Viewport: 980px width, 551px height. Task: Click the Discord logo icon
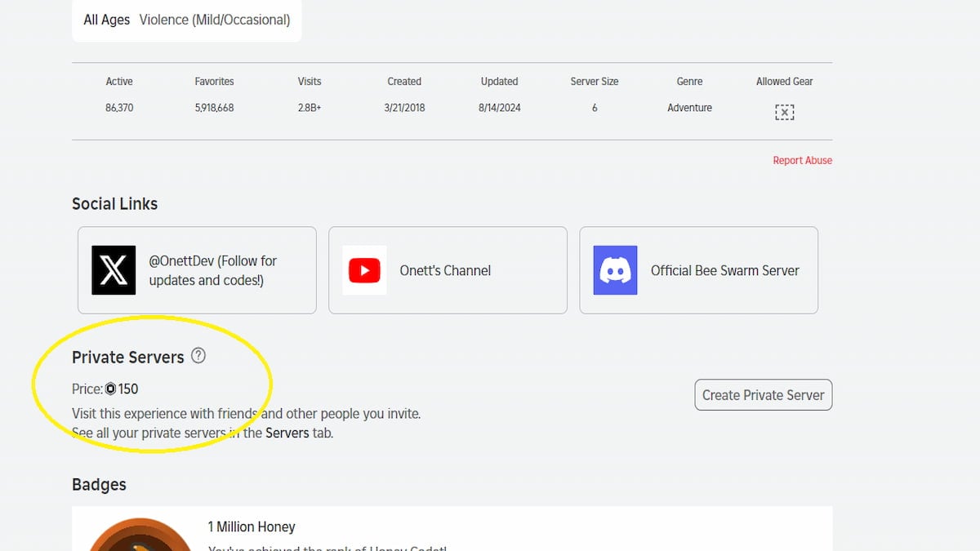click(x=615, y=270)
